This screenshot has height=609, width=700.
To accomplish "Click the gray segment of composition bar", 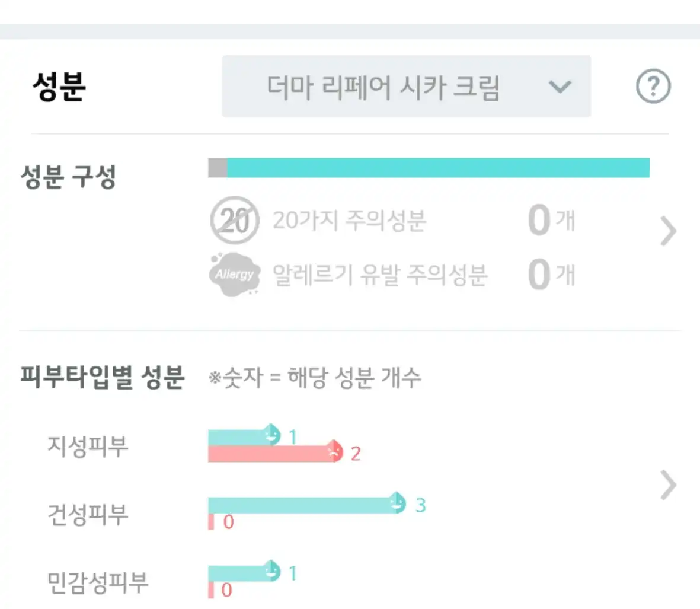I will tap(218, 168).
